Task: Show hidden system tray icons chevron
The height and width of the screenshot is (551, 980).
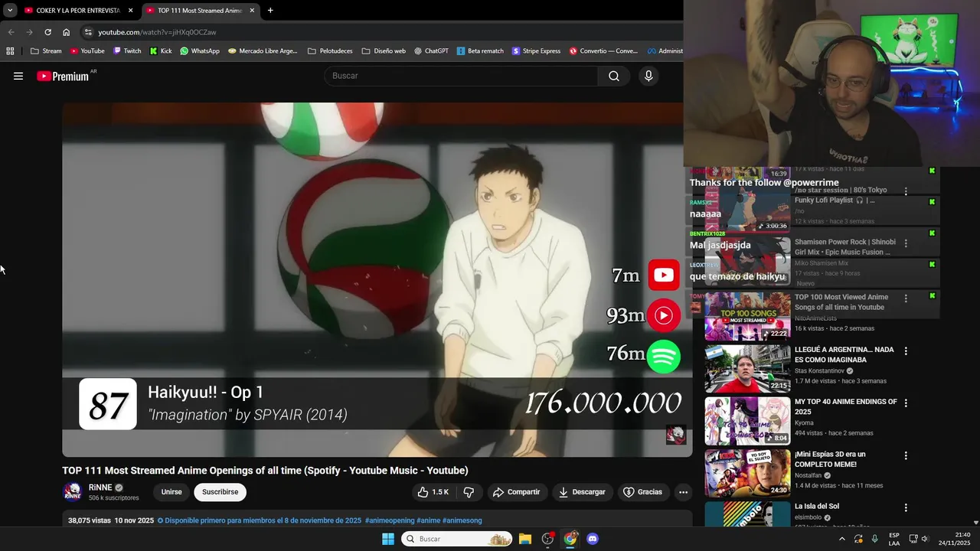Action: pyautogui.click(x=842, y=539)
